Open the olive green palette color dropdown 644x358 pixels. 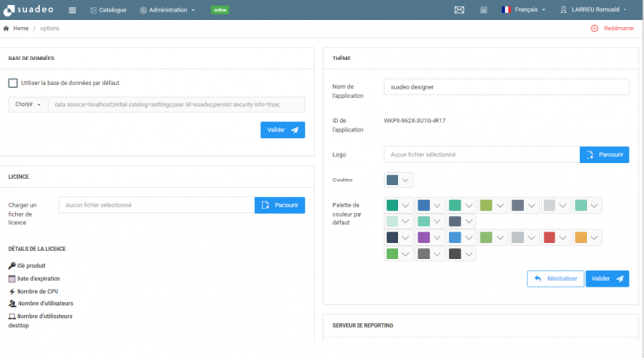(492, 205)
